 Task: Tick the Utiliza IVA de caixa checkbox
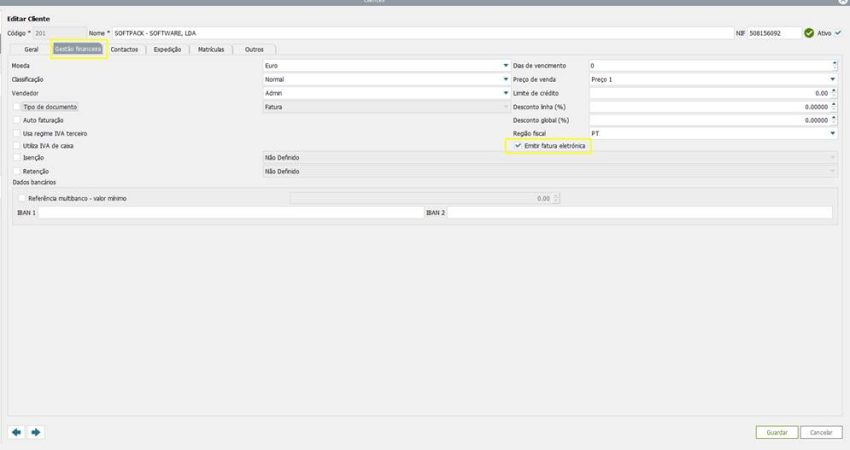pyautogui.click(x=17, y=146)
